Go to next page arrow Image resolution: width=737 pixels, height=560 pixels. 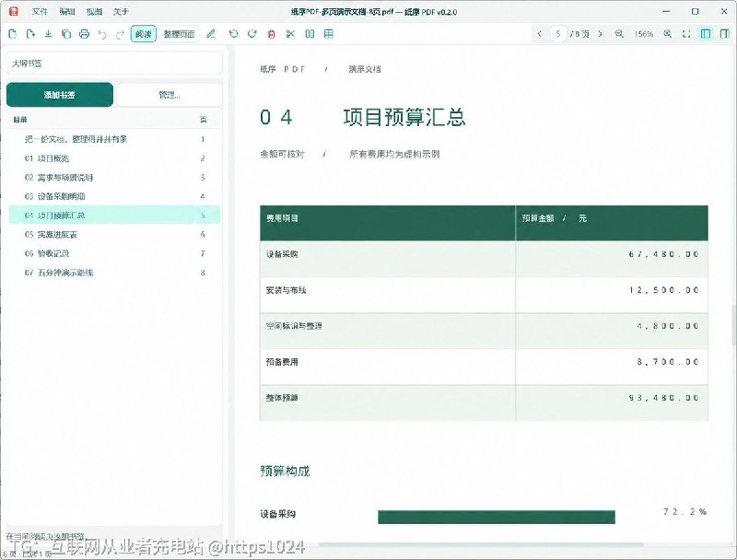(601, 34)
